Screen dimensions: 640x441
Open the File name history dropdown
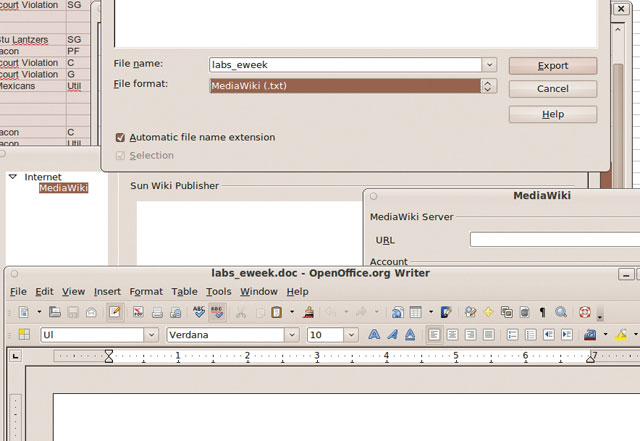(x=489, y=65)
